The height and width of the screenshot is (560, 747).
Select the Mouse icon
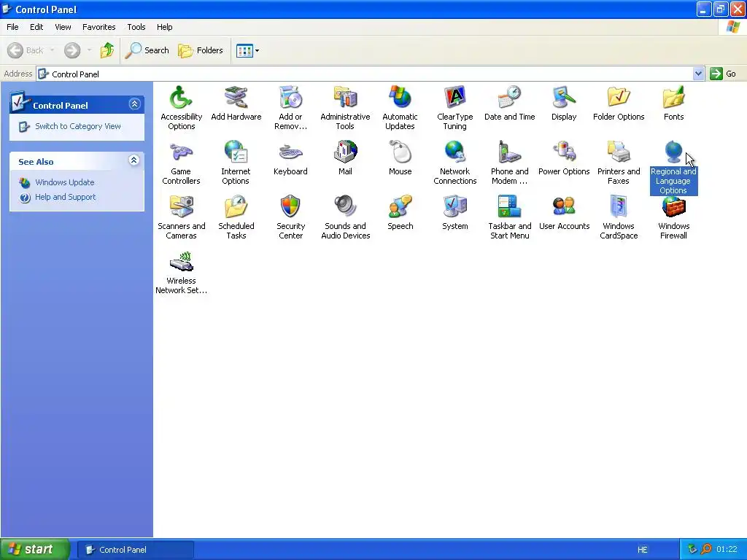(x=400, y=152)
